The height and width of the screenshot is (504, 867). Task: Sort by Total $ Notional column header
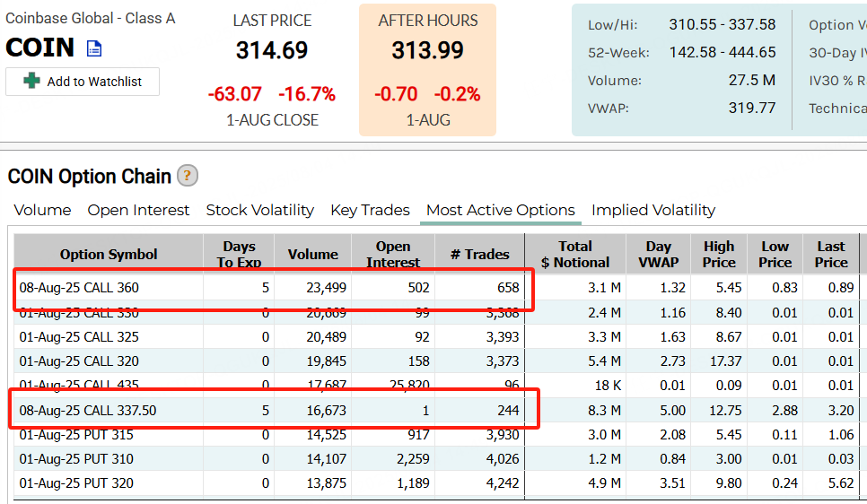575,254
